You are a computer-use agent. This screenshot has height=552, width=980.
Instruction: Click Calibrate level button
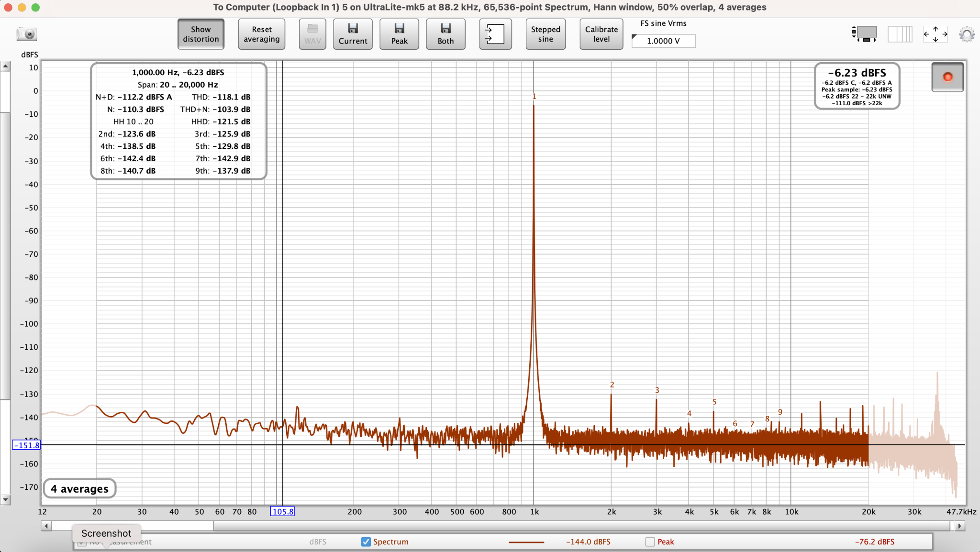tap(601, 34)
